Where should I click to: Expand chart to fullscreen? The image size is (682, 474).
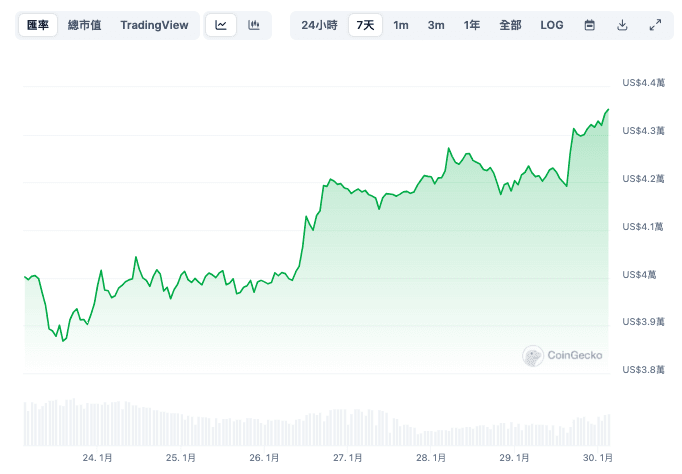point(655,25)
